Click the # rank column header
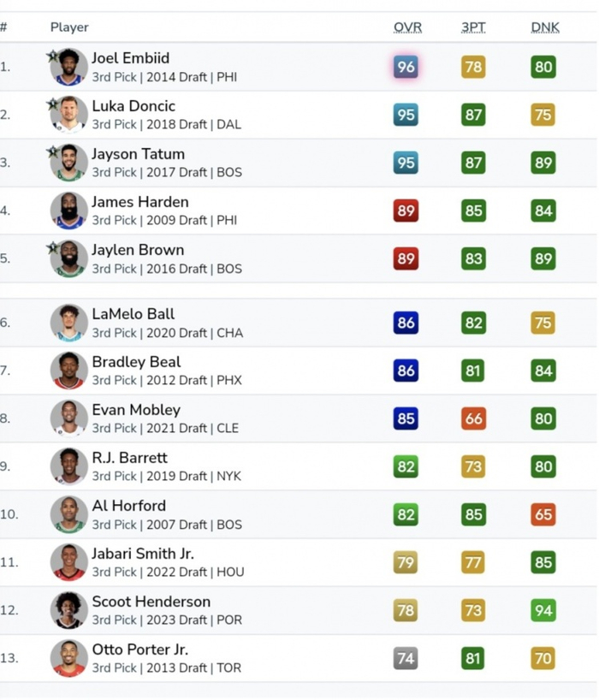 4,27
